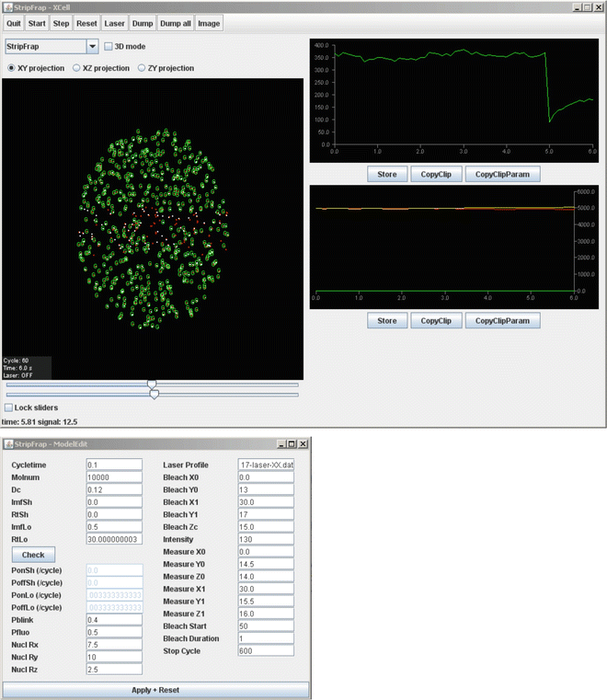The height and width of the screenshot is (700, 607).
Task: Click CopyClipParam under the lower graph
Action: [x=502, y=321]
